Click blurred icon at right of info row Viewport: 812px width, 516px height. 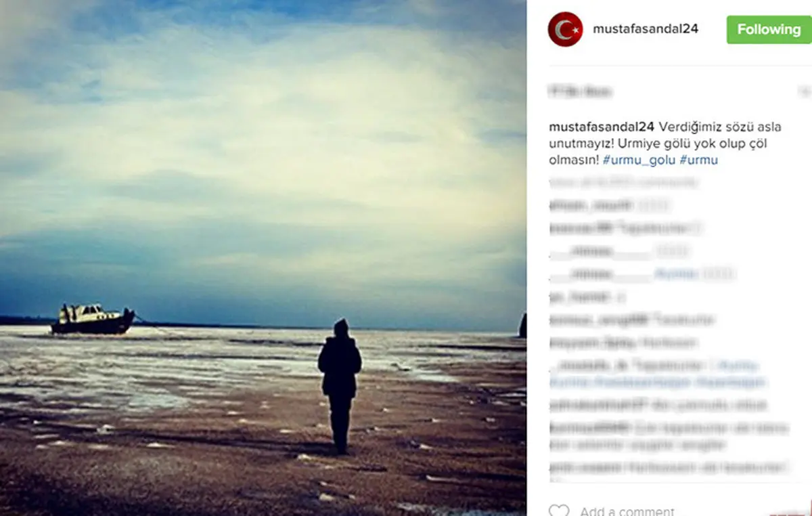(x=805, y=91)
